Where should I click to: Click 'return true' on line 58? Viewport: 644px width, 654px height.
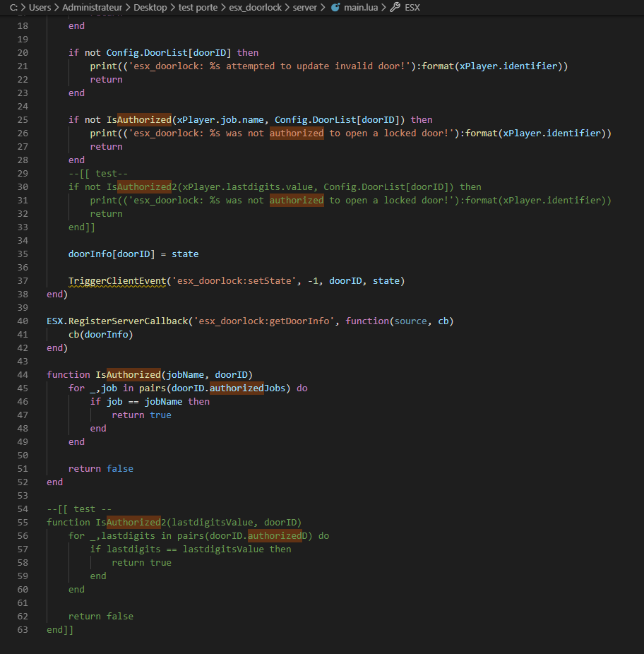coord(141,563)
